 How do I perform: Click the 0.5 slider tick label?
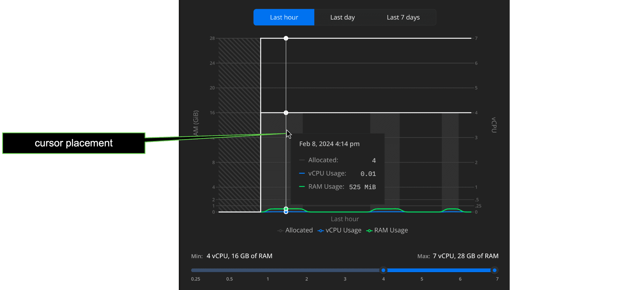(x=229, y=279)
